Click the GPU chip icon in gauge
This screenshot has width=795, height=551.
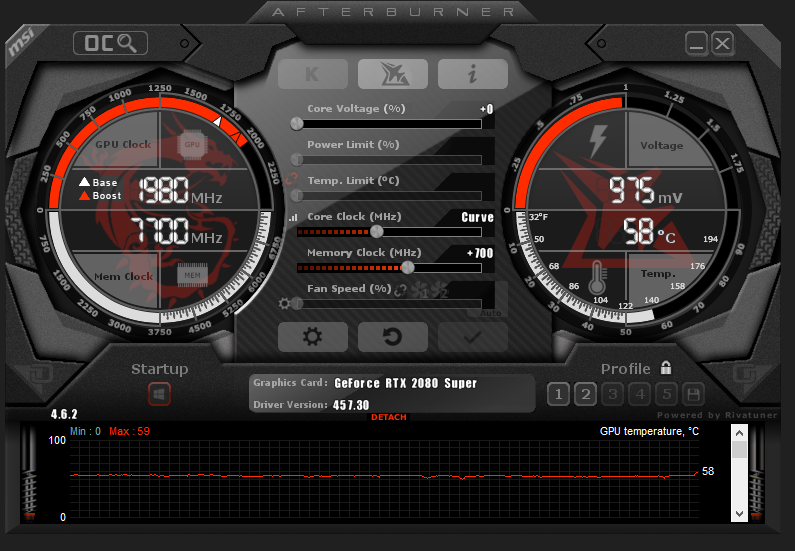[192, 144]
